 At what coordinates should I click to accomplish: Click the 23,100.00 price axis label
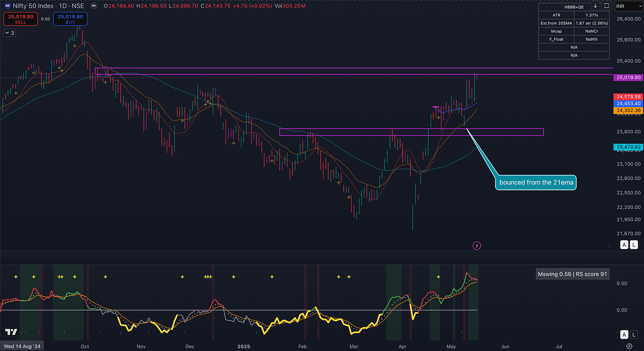(x=629, y=164)
